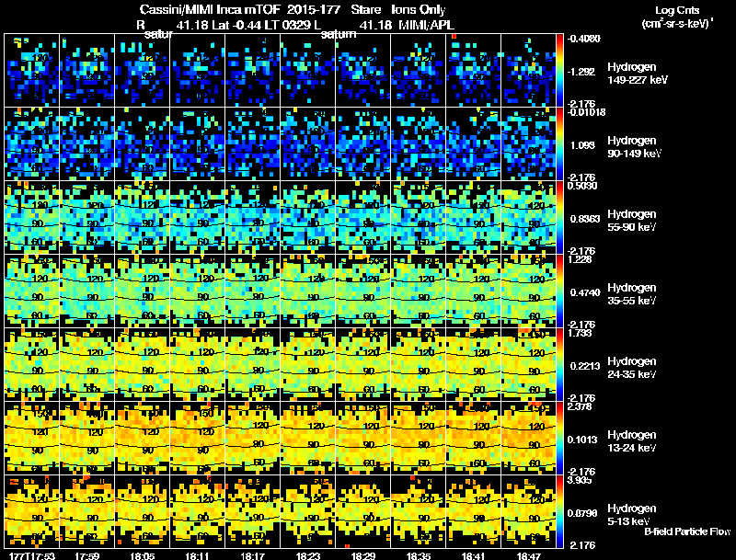The width and height of the screenshot is (736, 560).
Task: Click the 'Hydrogen 24-35 keV' row label
Action: [632, 368]
